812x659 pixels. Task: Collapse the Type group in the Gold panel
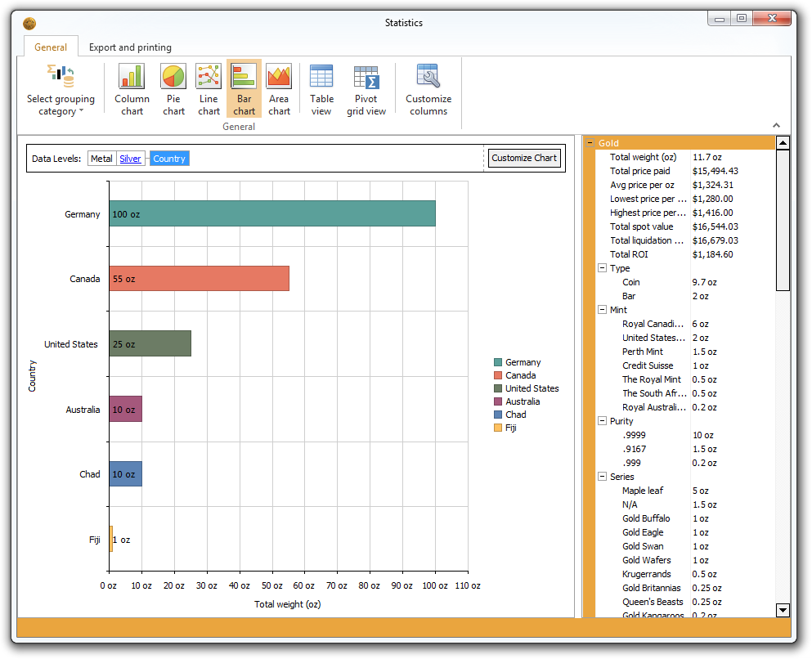pos(601,267)
